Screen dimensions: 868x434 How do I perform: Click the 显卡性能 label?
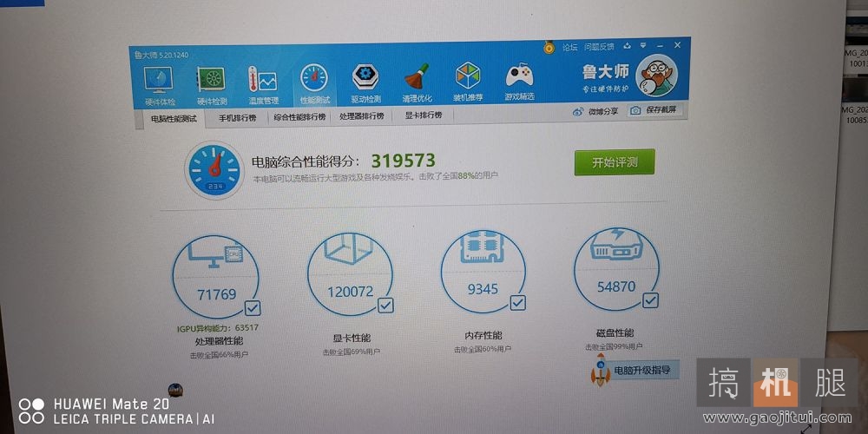pyautogui.click(x=352, y=339)
